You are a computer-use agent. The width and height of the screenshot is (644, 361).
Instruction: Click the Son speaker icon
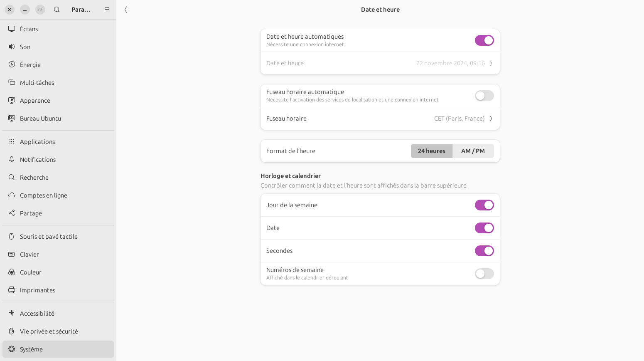pyautogui.click(x=12, y=47)
